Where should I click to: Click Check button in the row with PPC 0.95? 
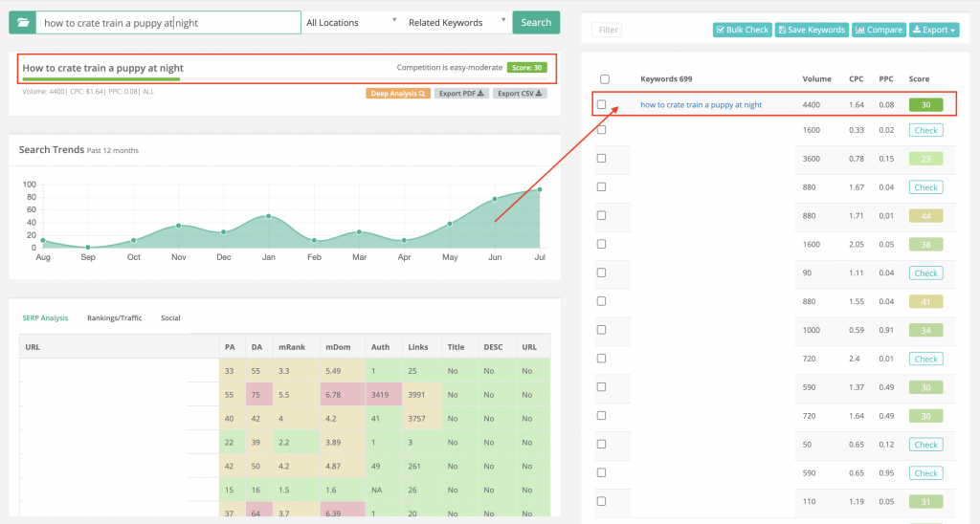(x=925, y=473)
